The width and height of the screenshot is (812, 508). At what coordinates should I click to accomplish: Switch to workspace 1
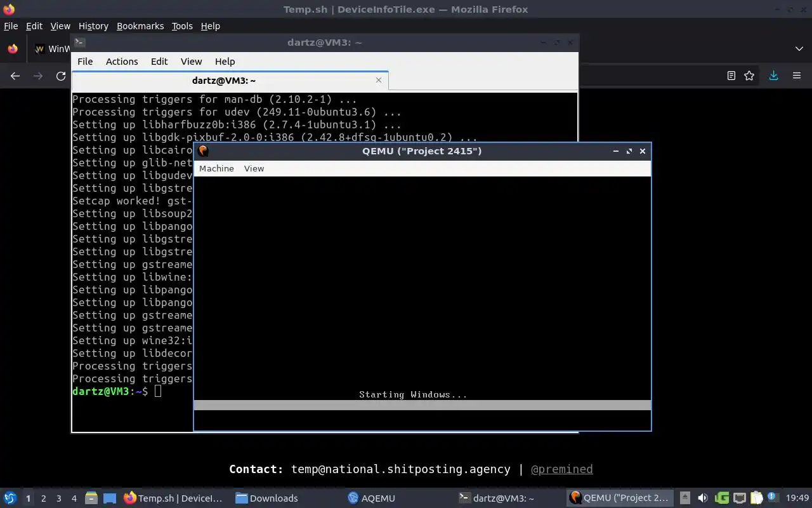[x=28, y=498]
